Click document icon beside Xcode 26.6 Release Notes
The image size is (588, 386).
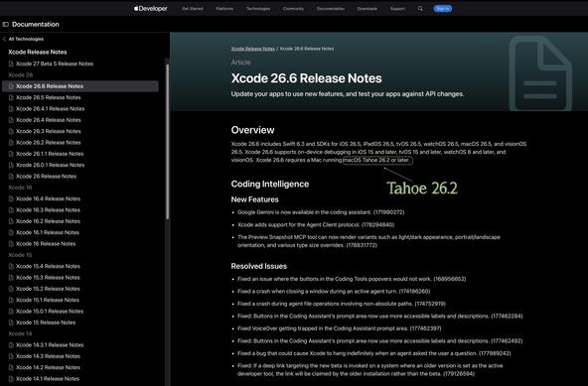11,86
